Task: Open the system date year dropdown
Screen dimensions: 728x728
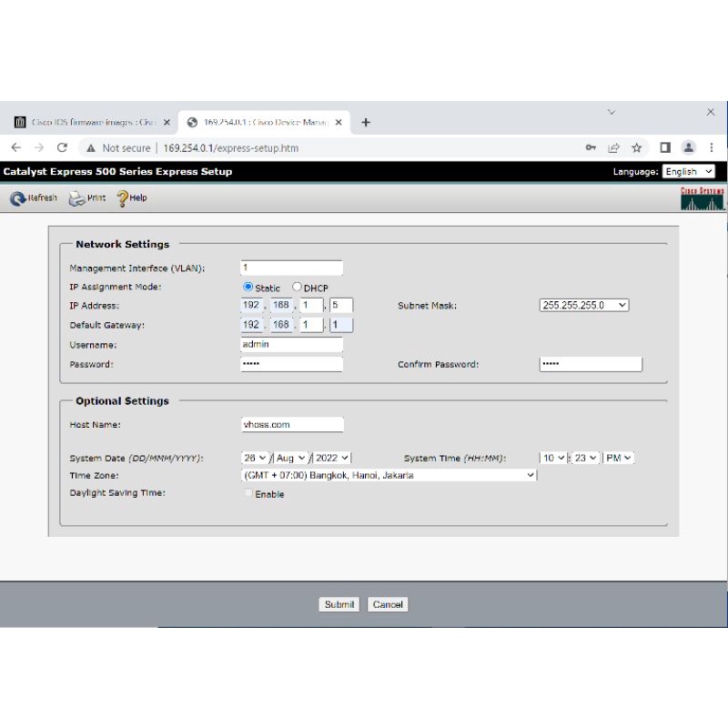Action: pos(332,458)
